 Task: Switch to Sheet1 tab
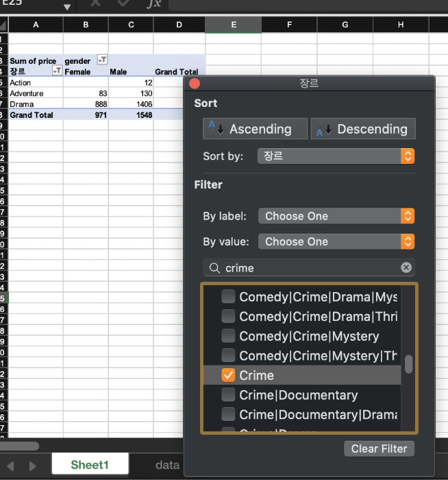pyautogui.click(x=90, y=464)
